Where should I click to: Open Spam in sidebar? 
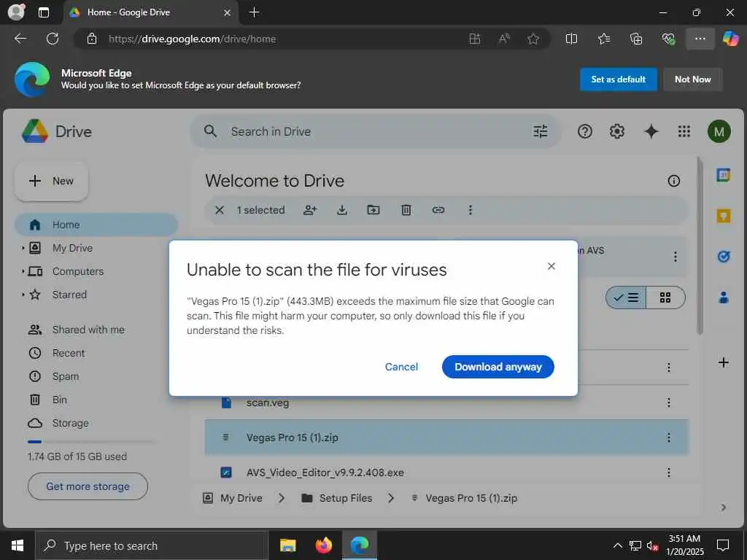click(x=65, y=376)
